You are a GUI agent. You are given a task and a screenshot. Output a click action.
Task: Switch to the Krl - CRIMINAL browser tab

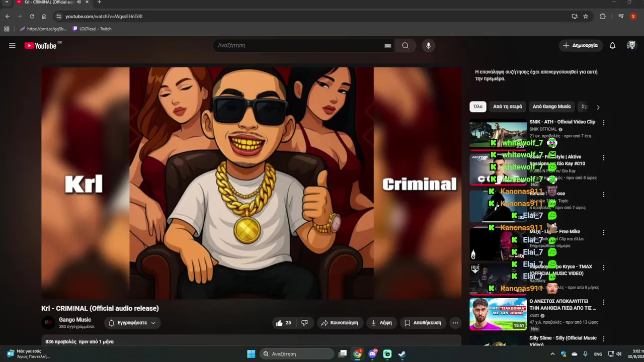[x=48, y=2]
